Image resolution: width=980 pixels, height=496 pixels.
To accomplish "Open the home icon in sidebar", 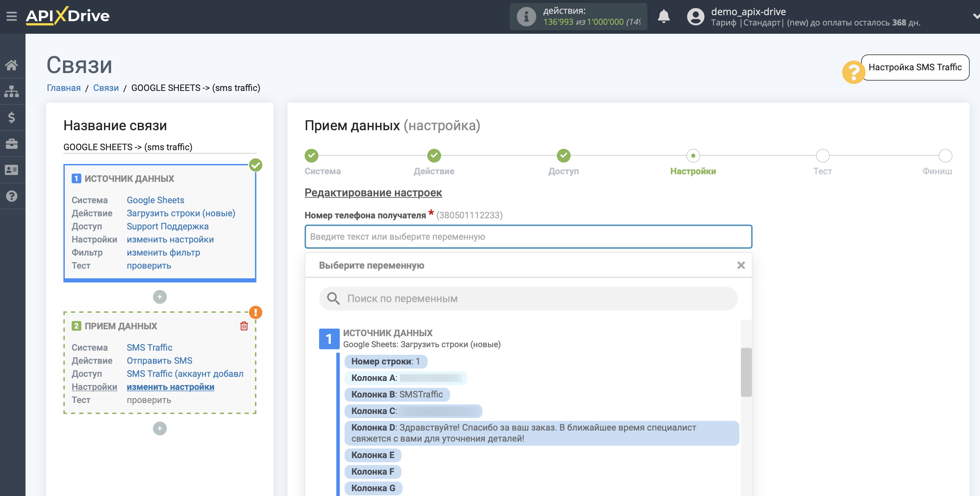I will [x=11, y=65].
